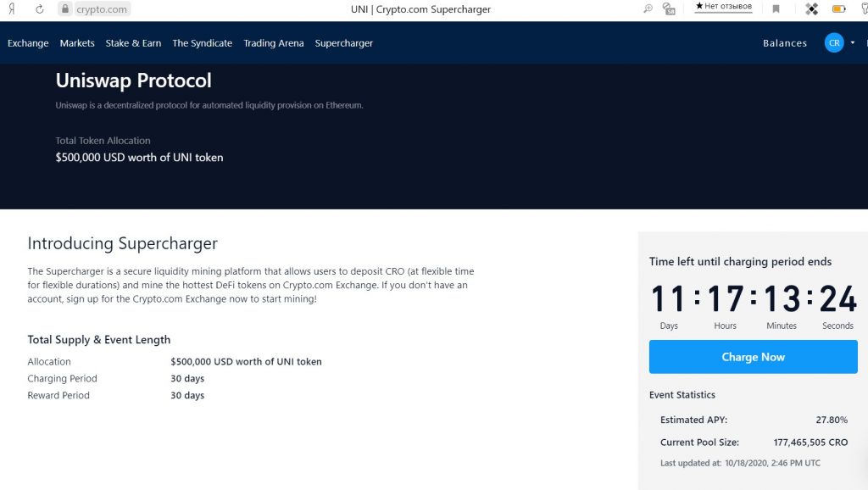Viewport: 868px width, 490px height.
Task: Go to the Markets page
Action: (x=77, y=43)
